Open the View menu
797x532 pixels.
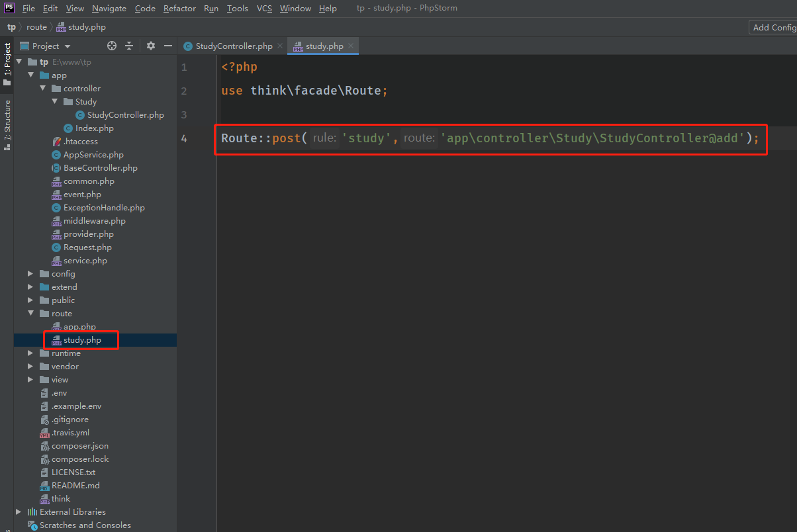[75, 8]
